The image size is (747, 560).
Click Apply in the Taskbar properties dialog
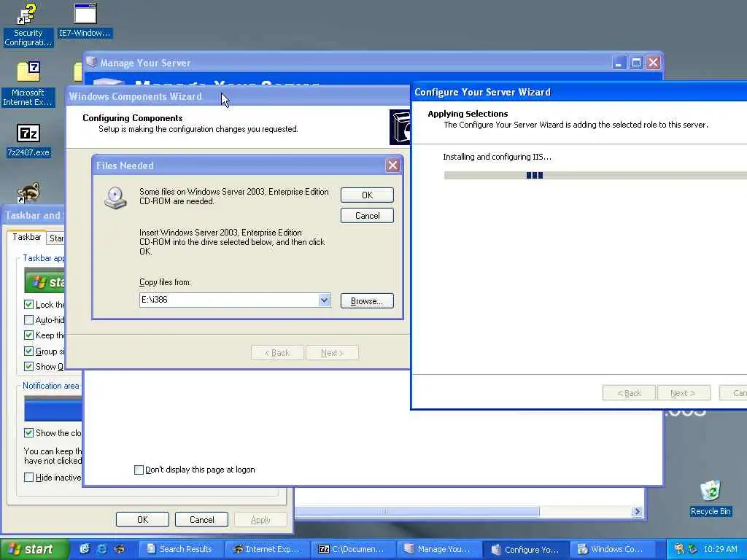(x=260, y=519)
